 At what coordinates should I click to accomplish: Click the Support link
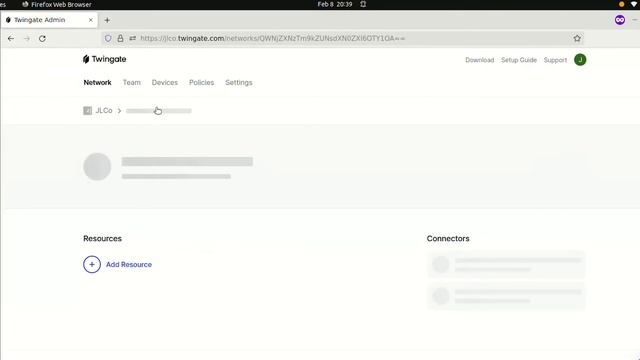pyautogui.click(x=555, y=60)
